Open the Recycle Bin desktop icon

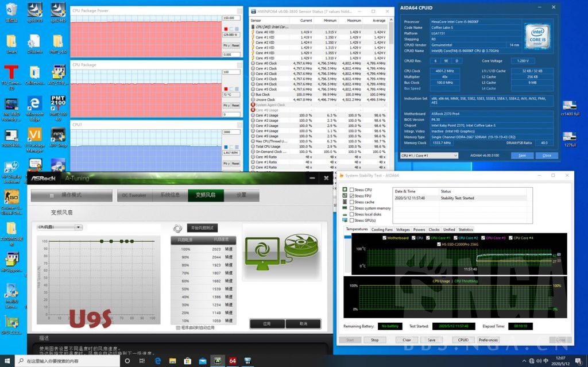[x=11, y=11]
